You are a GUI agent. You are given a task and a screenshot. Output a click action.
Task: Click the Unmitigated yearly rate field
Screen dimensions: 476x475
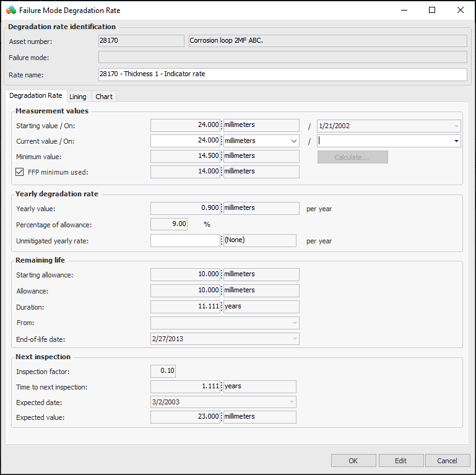point(185,240)
